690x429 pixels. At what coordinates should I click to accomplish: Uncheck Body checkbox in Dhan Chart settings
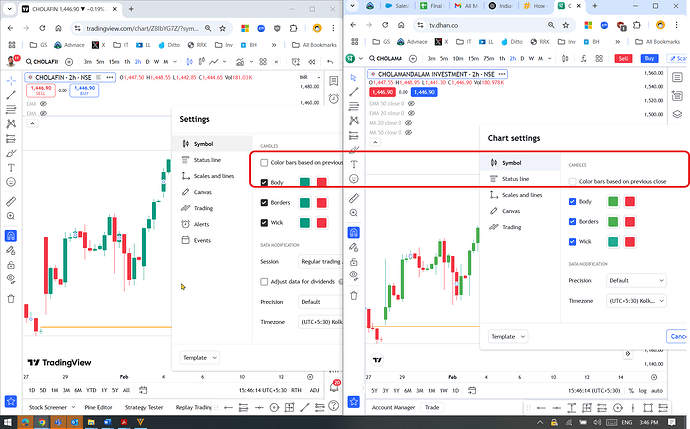pos(573,202)
